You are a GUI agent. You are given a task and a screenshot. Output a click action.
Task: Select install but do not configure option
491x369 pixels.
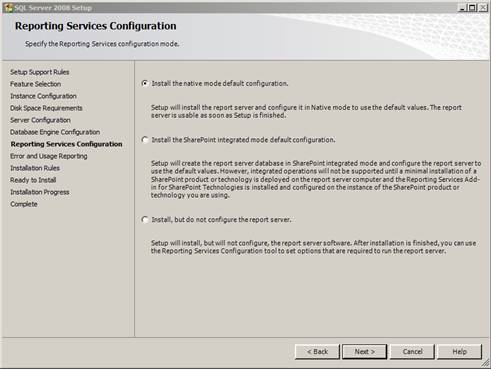pyautogui.click(x=145, y=220)
